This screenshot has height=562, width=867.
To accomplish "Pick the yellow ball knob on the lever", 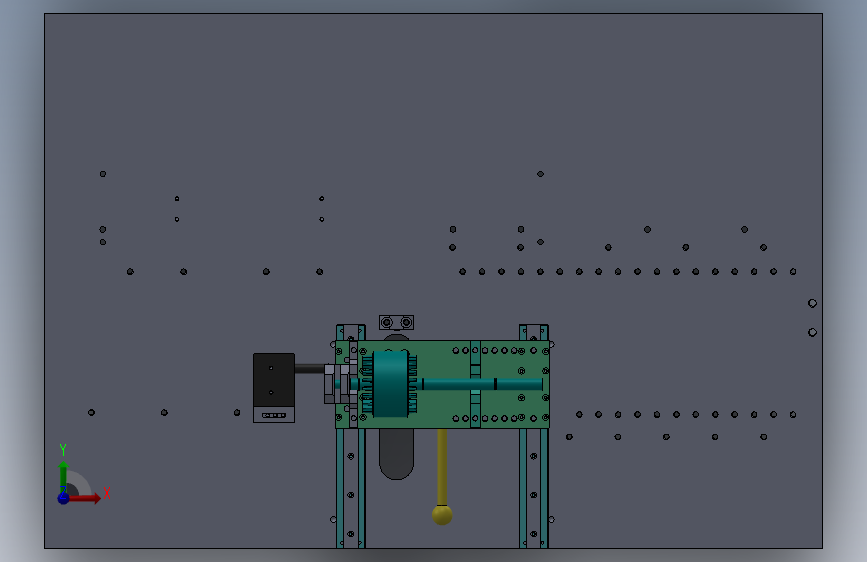I will tap(442, 515).
